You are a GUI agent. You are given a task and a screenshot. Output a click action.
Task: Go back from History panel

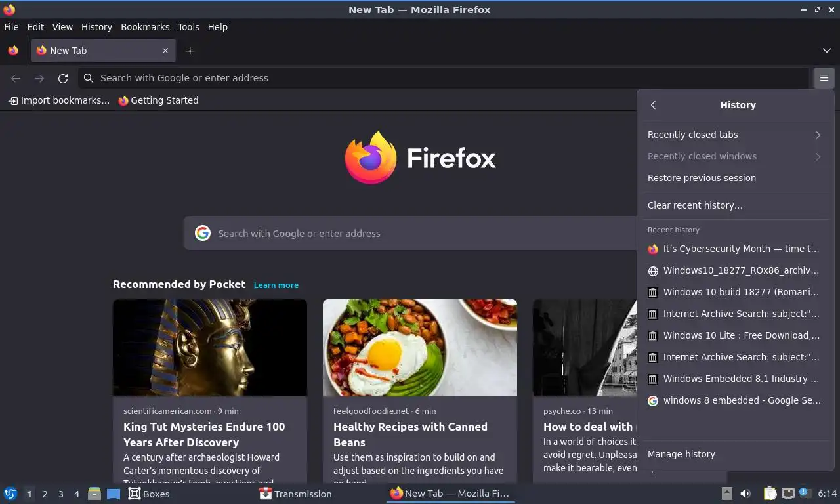653,105
